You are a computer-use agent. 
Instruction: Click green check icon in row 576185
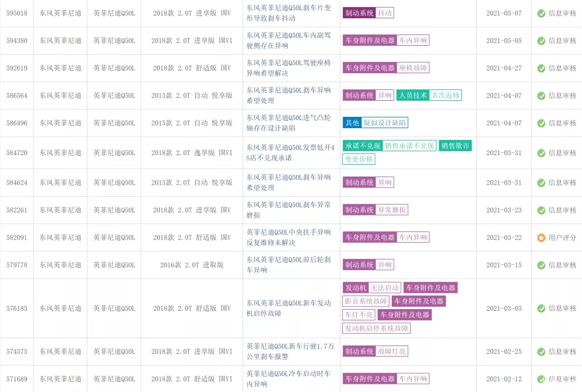pyautogui.click(x=541, y=309)
